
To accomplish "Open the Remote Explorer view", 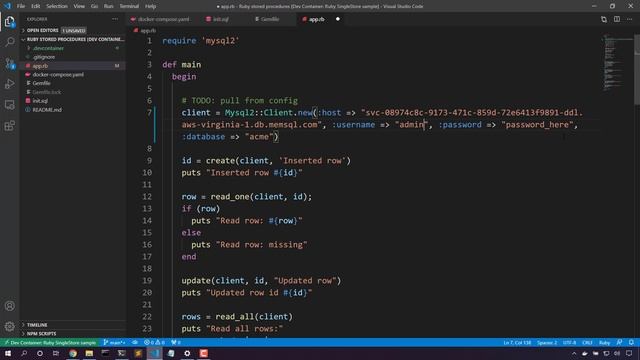I will tap(9, 104).
